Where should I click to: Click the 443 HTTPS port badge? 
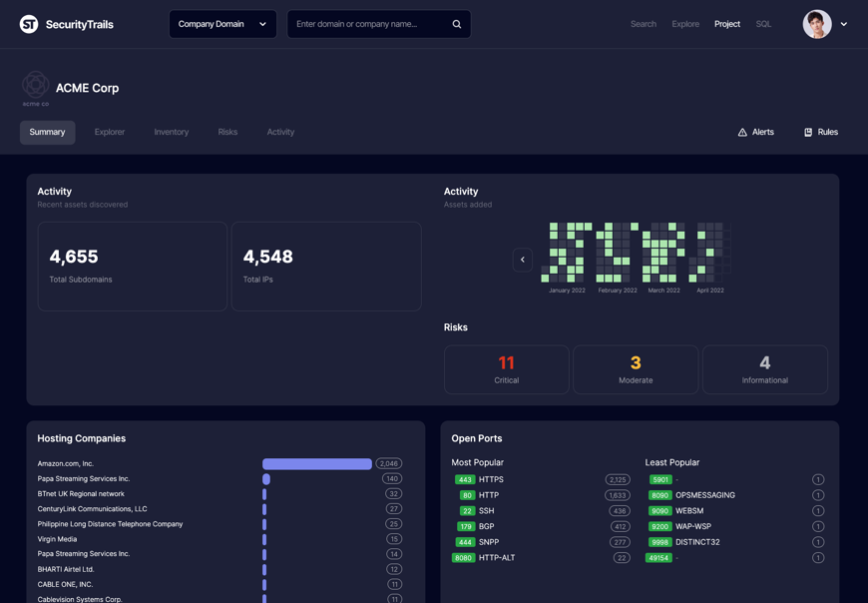tap(465, 479)
